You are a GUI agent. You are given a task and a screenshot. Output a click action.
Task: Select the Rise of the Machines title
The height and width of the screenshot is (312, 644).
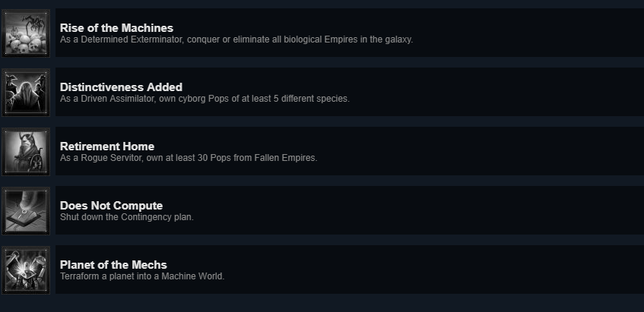point(116,28)
